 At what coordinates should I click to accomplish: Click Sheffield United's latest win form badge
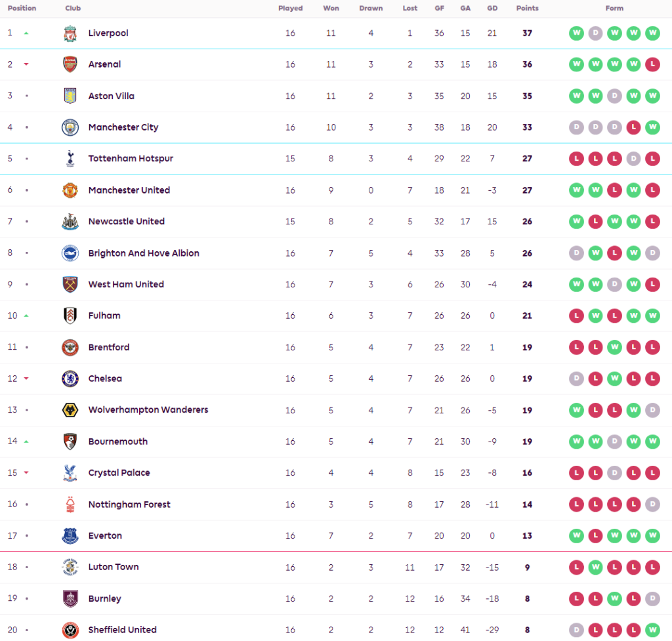[652, 630]
